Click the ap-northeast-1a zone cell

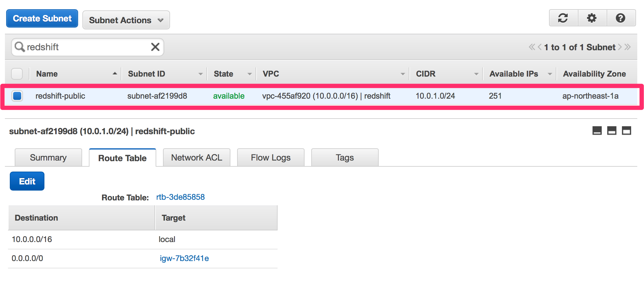(590, 96)
